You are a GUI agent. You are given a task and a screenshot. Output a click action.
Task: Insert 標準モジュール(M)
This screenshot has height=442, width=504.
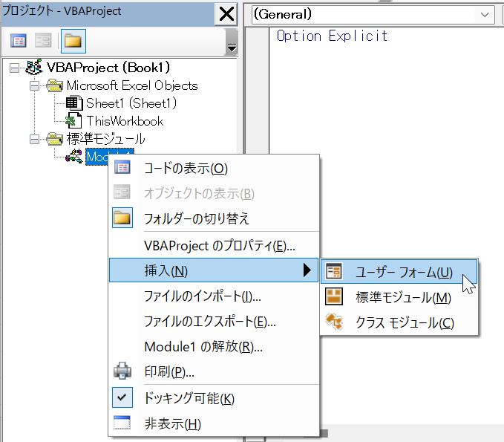[399, 297]
